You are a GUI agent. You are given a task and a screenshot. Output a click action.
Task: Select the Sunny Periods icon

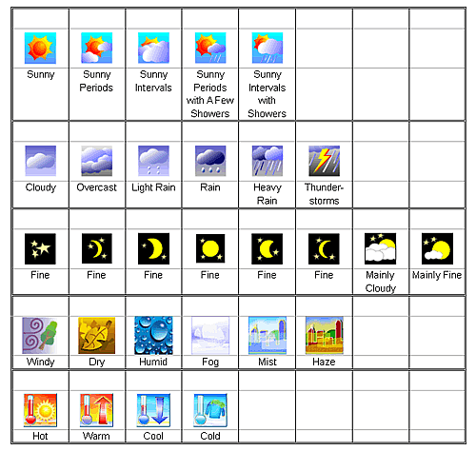pyautogui.click(x=96, y=48)
